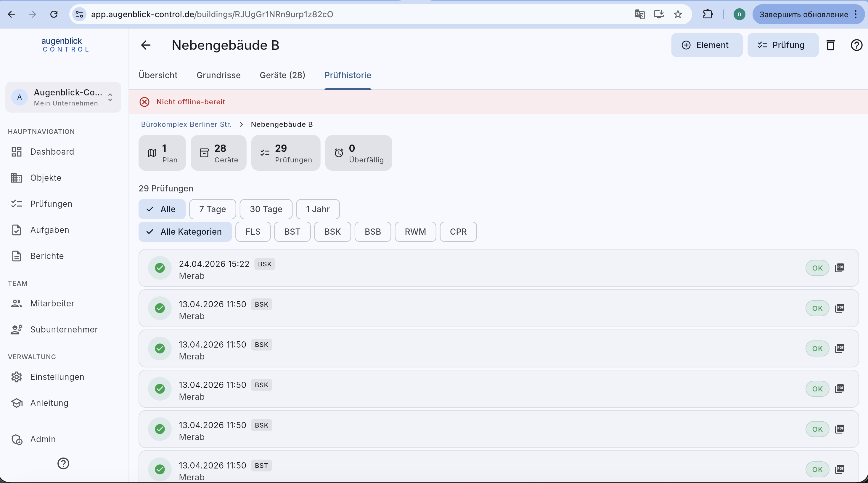Open Prüfungen in the sidebar
The image size is (868, 483).
coord(63,204)
